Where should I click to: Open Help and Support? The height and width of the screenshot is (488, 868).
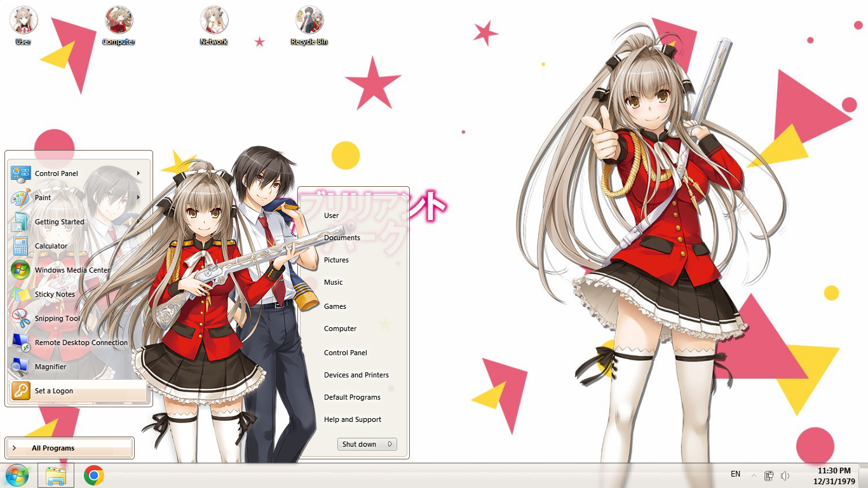coord(353,419)
